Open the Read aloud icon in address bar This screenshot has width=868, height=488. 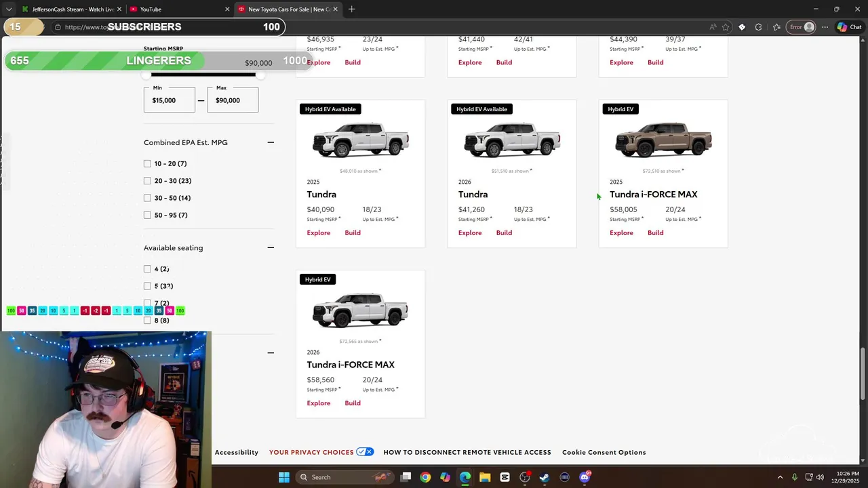pos(713,27)
